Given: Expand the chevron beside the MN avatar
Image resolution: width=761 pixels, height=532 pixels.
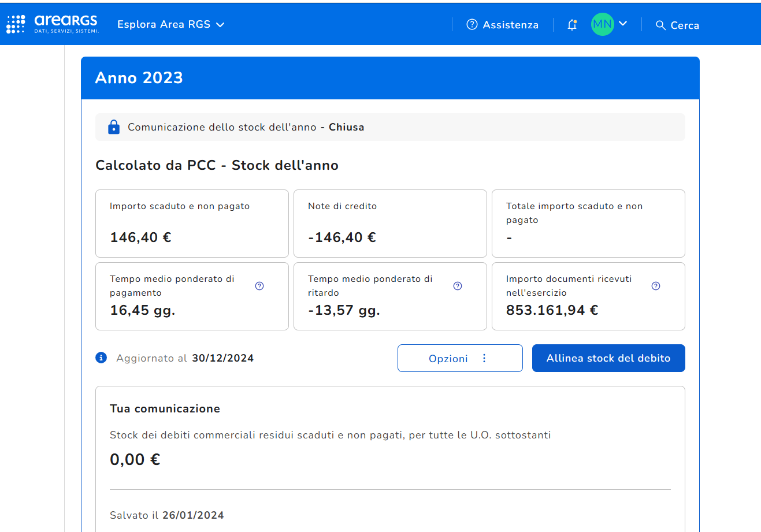Looking at the screenshot, I should point(623,24).
